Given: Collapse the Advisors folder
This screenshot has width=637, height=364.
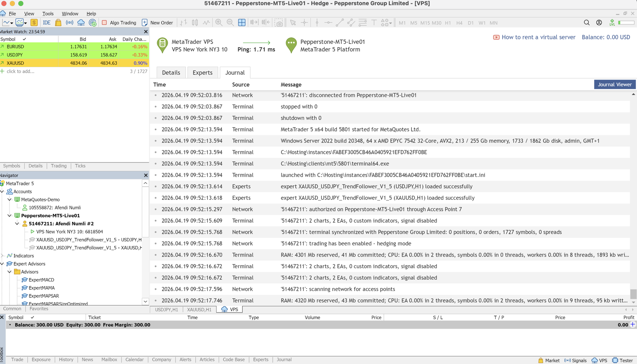Looking at the screenshot, I should point(10,272).
